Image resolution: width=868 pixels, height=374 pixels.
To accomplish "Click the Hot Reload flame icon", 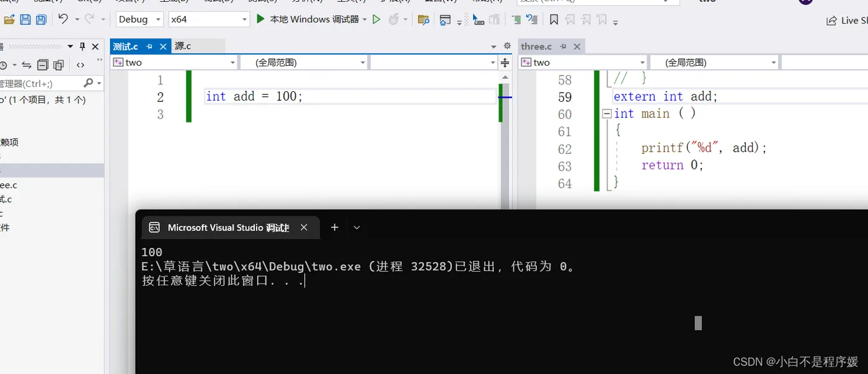I will point(394,19).
